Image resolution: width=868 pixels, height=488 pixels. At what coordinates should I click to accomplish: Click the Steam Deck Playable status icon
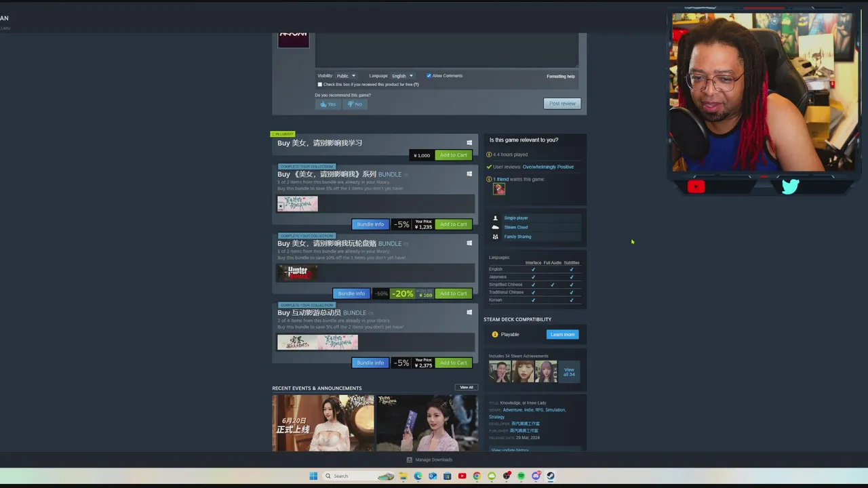[495, 334]
